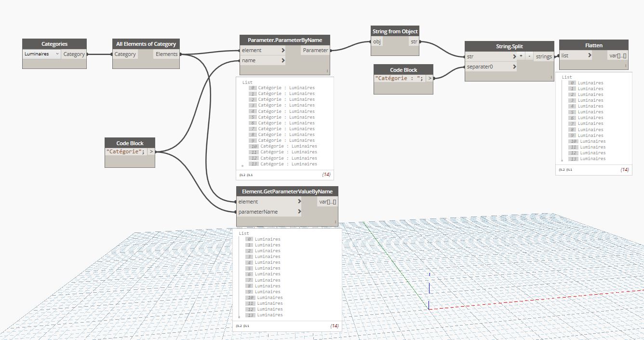Click output arrow of "Catégorie"; Code Block
The height and width of the screenshot is (340, 644).
click(x=151, y=151)
